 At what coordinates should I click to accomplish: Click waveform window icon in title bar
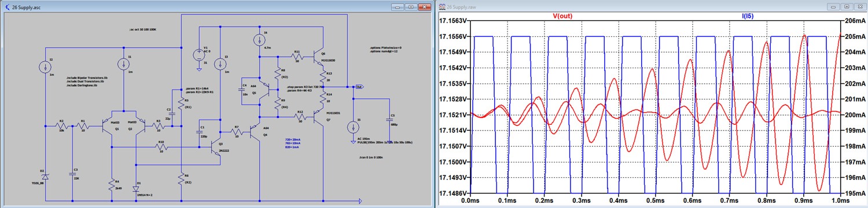click(x=443, y=6)
